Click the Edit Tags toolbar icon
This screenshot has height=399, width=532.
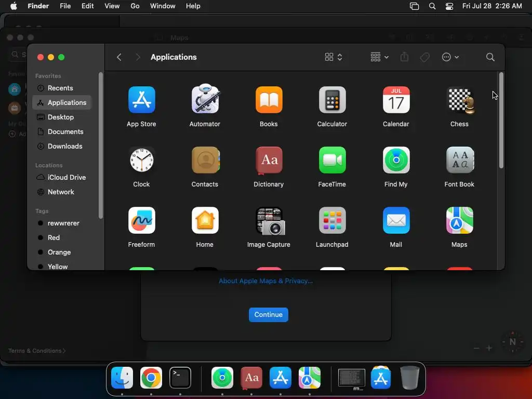click(424, 57)
